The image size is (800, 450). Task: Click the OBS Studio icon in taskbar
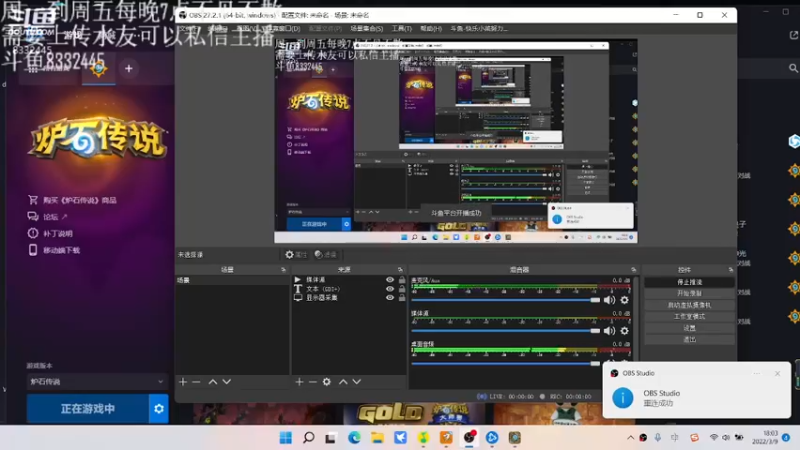(469, 437)
